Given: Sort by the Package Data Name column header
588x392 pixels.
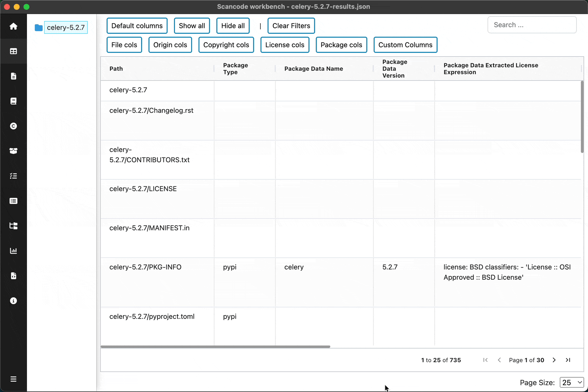Looking at the screenshot, I should pos(324,69).
